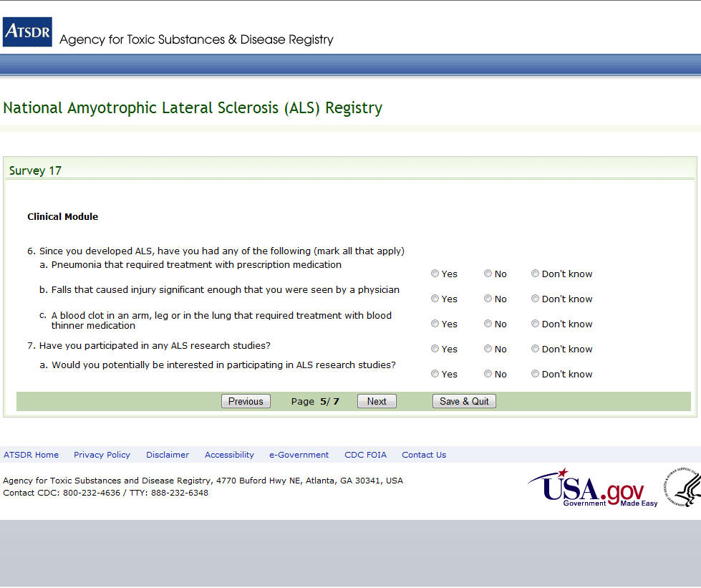Click the Contact CDC phone number line
This screenshot has height=588, width=701.
point(105,493)
